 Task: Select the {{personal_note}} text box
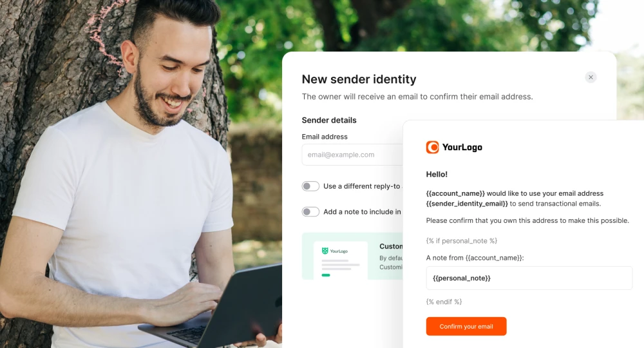pyautogui.click(x=529, y=278)
